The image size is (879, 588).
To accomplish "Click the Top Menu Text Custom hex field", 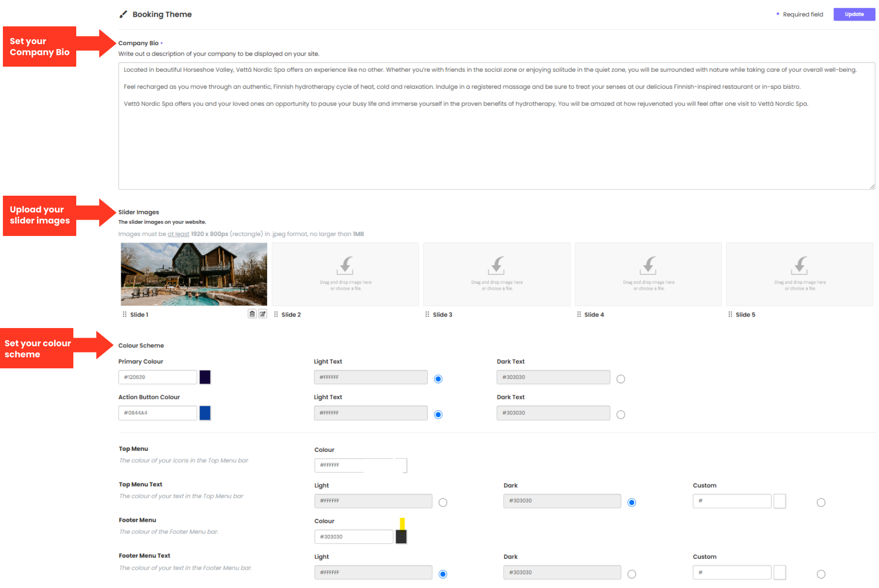I will [732, 501].
